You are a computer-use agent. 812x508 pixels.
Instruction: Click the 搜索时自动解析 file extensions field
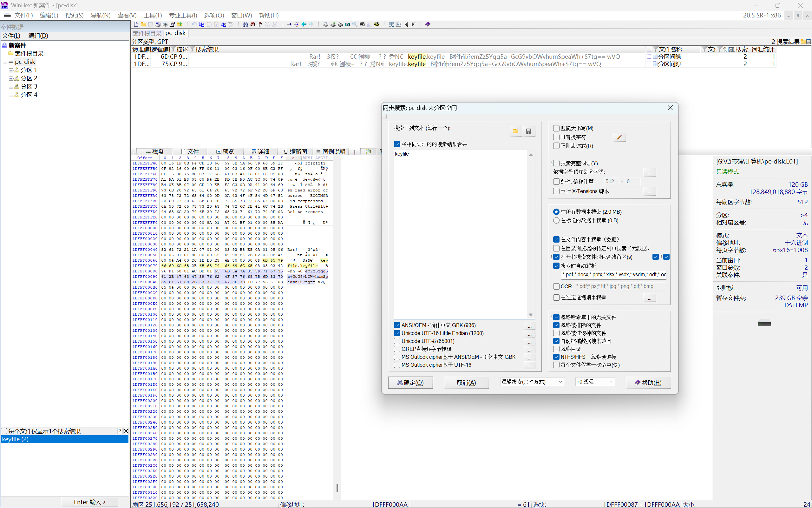coord(614,275)
